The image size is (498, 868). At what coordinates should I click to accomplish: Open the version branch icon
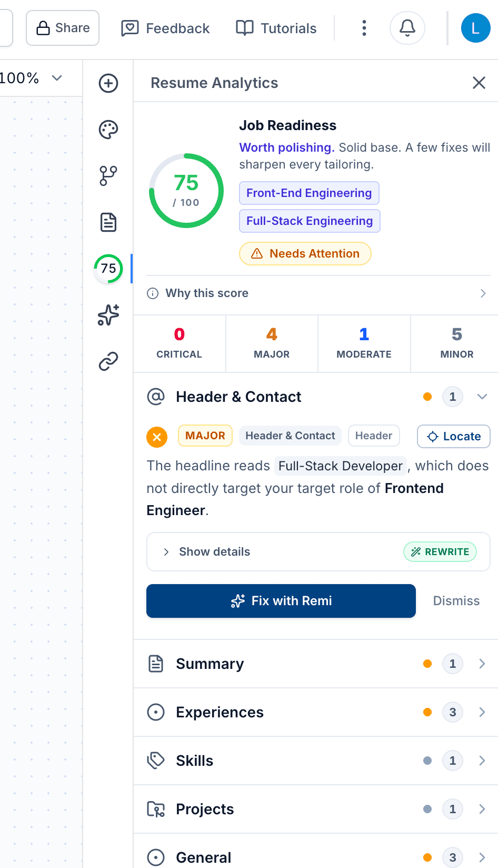click(x=108, y=176)
